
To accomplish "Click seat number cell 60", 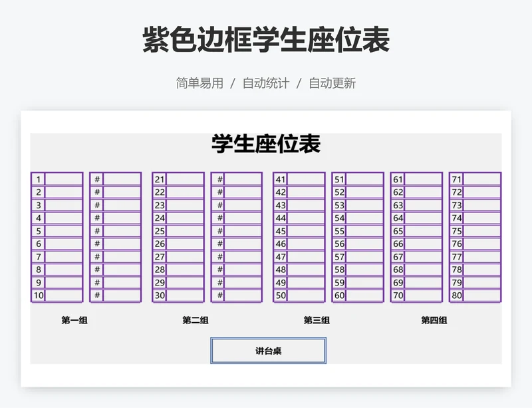I will coord(339,296).
